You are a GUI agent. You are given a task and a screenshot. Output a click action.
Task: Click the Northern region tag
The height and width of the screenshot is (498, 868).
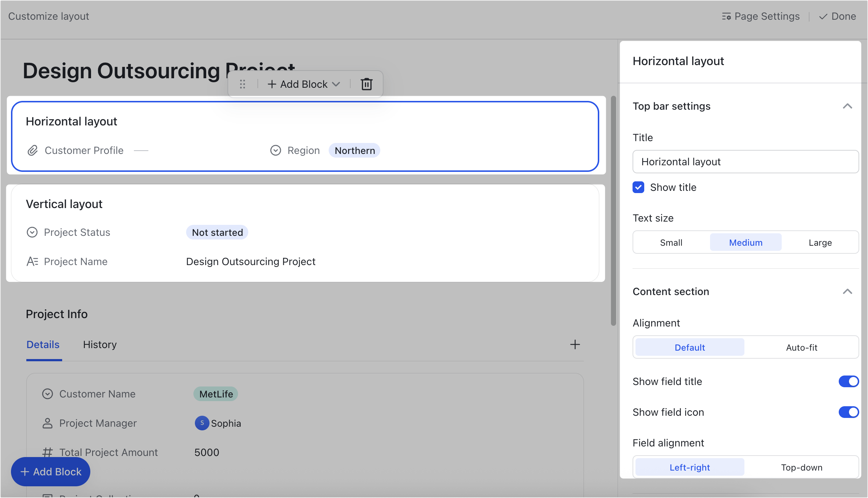354,150
